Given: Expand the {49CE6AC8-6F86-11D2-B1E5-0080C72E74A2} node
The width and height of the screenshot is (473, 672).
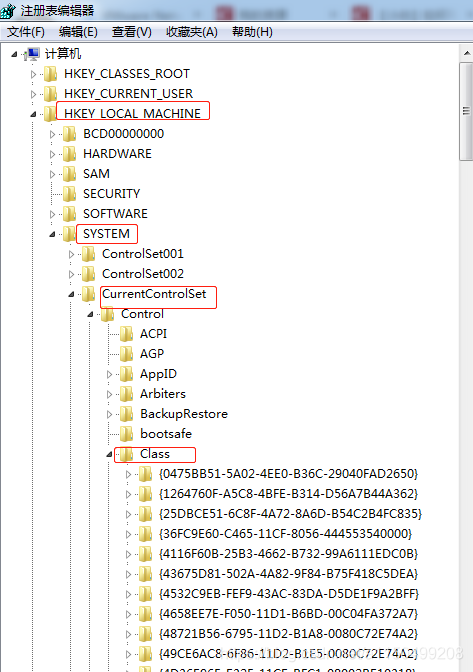Looking at the screenshot, I should coord(128,654).
